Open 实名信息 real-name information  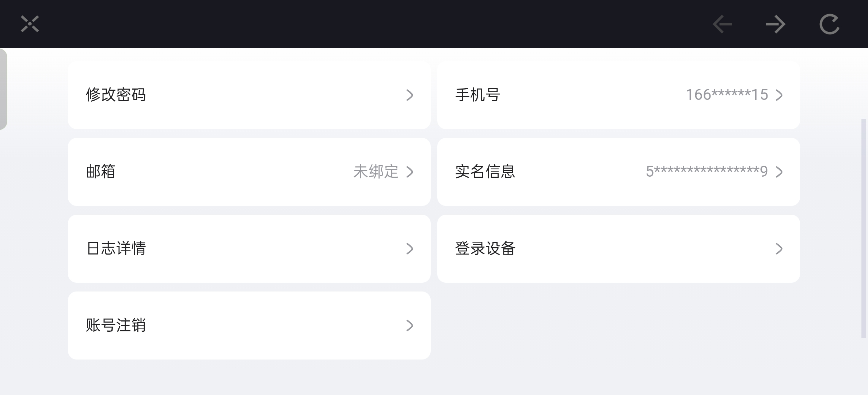click(485, 172)
